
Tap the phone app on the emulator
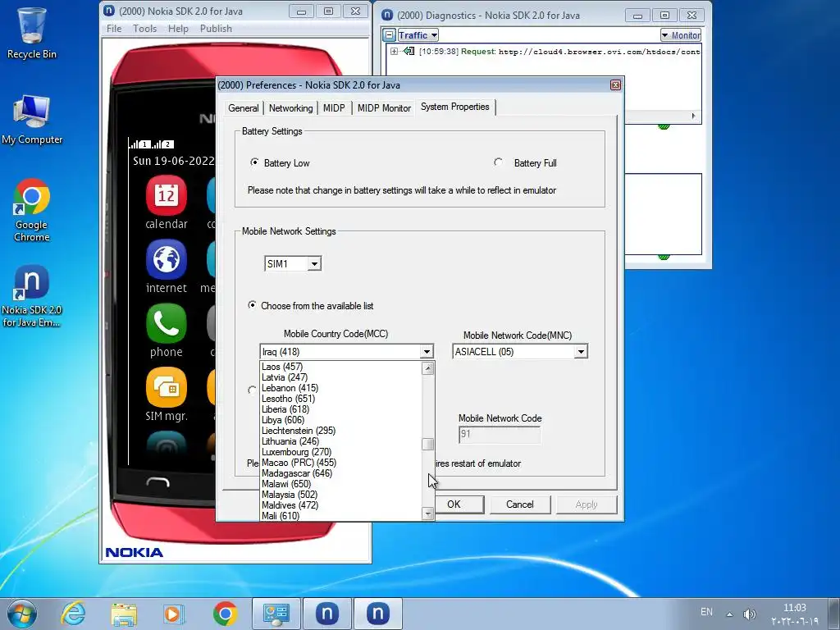166,331
